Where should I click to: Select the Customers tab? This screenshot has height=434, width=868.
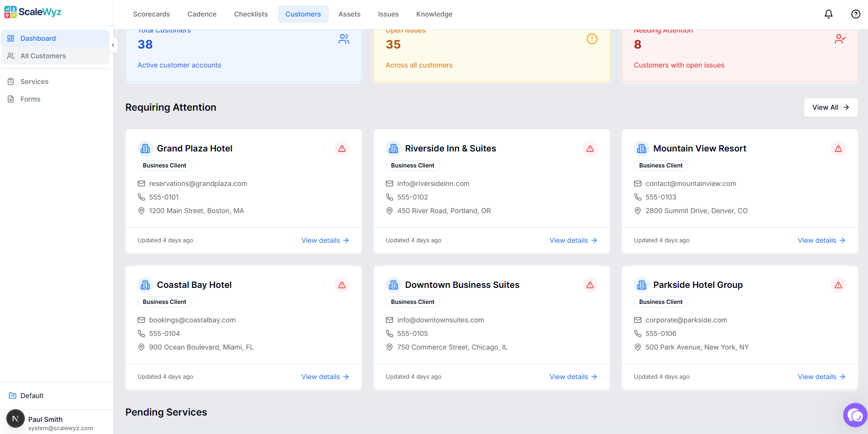(303, 14)
